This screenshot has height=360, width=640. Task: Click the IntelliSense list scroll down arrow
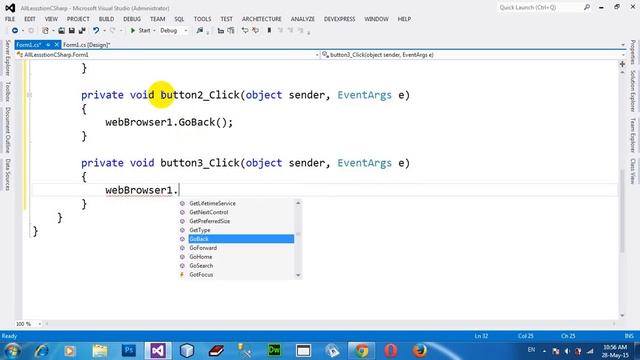click(298, 275)
